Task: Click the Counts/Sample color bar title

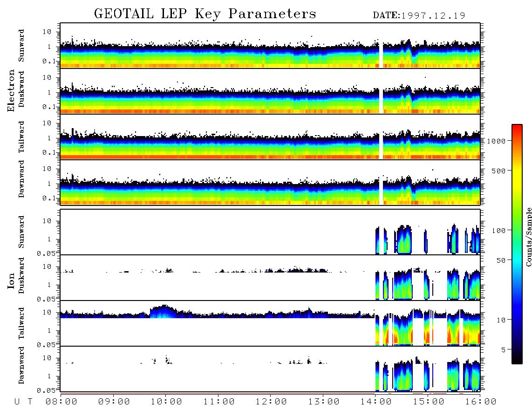Action: (528, 237)
